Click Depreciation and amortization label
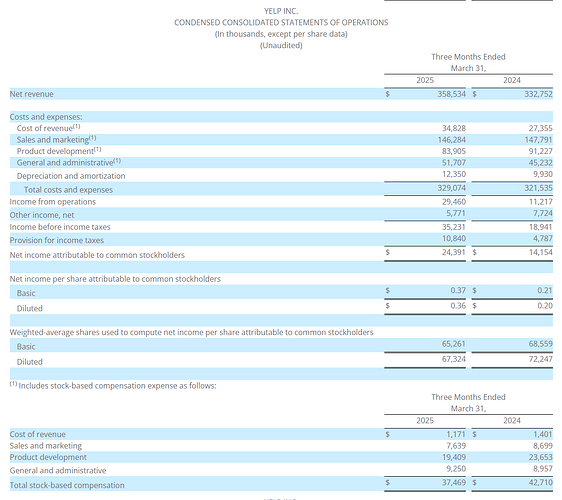 point(71,176)
